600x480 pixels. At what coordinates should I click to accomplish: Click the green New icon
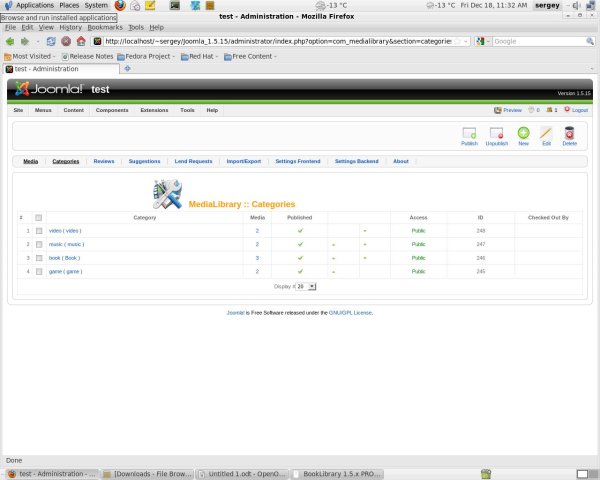[x=523, y=133]
